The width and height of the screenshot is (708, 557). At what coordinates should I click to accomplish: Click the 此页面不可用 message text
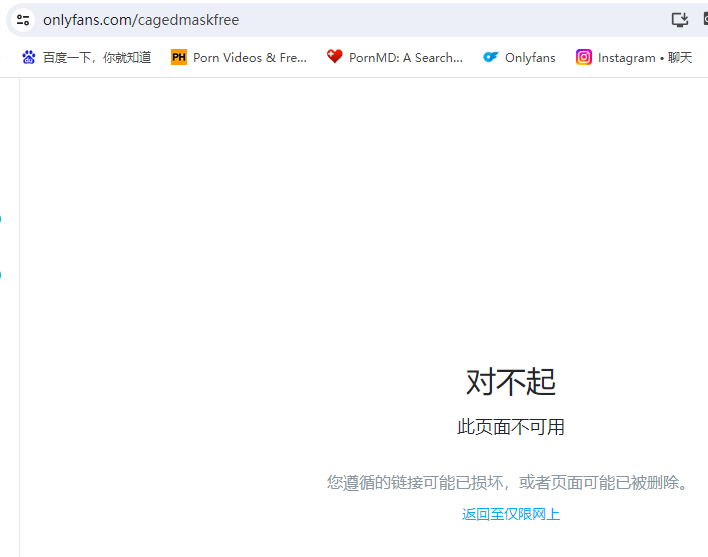[x=511, y=427]
